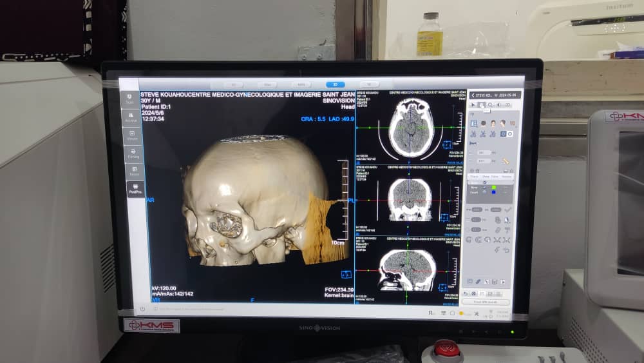Choose the side-profile head view preset
Image resolution: width=644 pixels, height=363 pixels.
coord(503,123)
